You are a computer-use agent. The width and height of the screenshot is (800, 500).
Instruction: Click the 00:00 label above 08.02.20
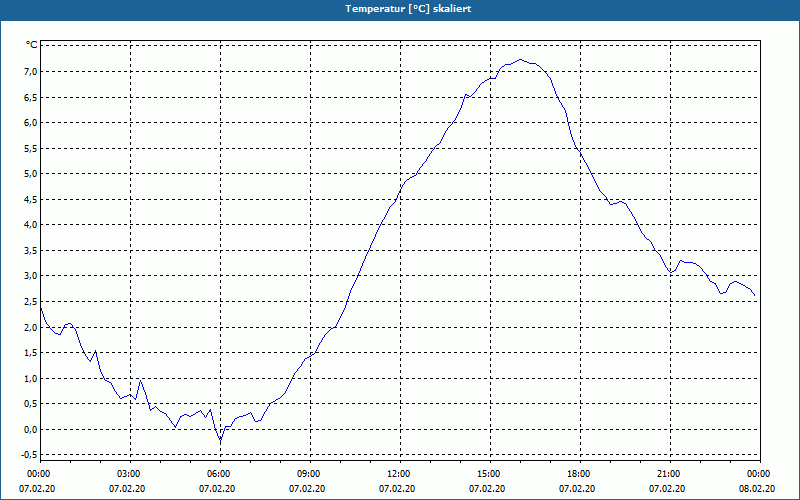(x=761, y=474)
